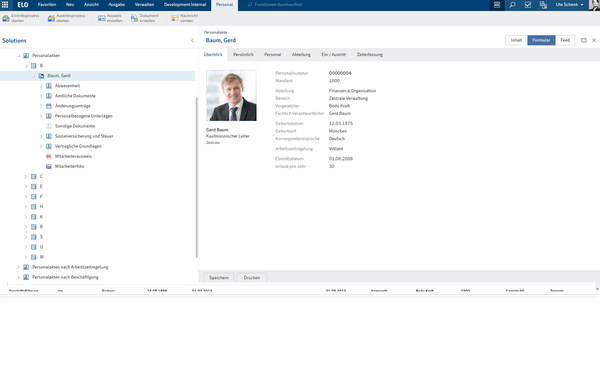Viewport: 600px width, 375px height.
Task: Click the tree panel vertical scrollbar
Action: (x=197, y=177)
